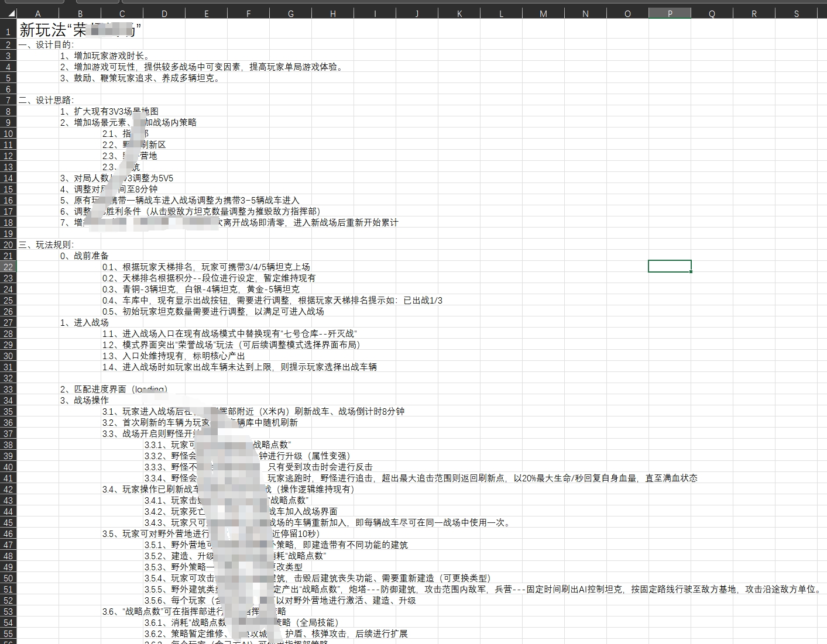Screen dimensions: 827x644
Task: Select column K header
Action: pos(459,13)
